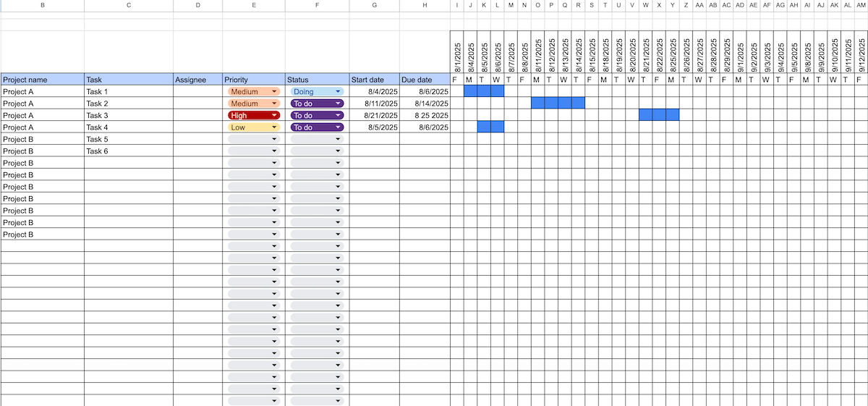Click the blue Gantt cell for Task 2 on 8/11/2025
Viewport: 868px width, 406px height.
[538, 103]
